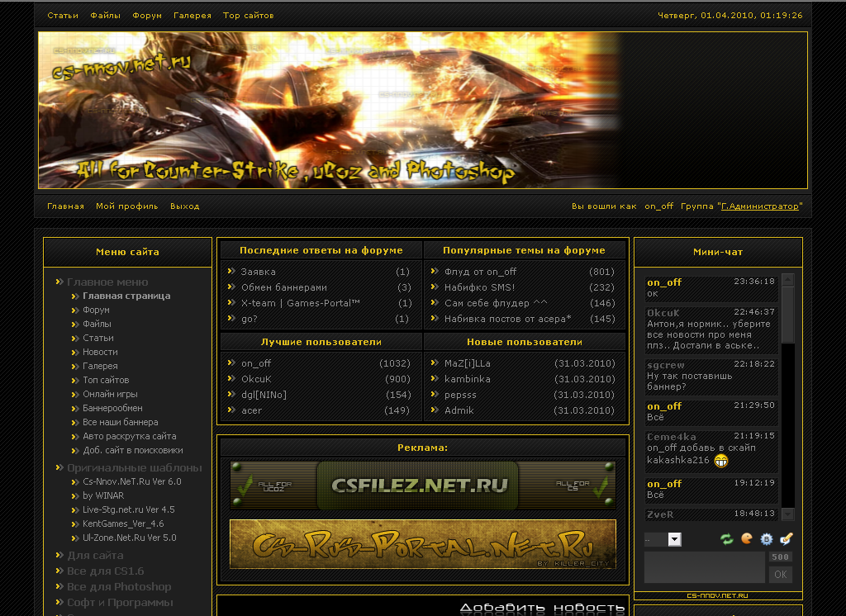This screenshot has width=846, height=616.
Task: Click the CSFILEZ.NET.RU advertisement banner
Action: click(x=422, y=485)
